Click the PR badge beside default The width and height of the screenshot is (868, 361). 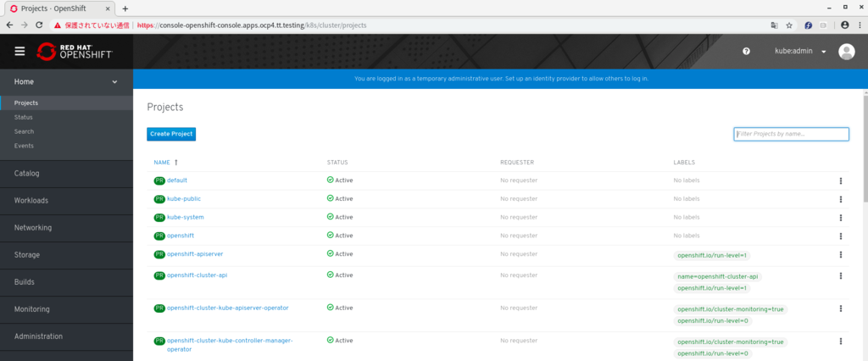(x=159, y=180)
